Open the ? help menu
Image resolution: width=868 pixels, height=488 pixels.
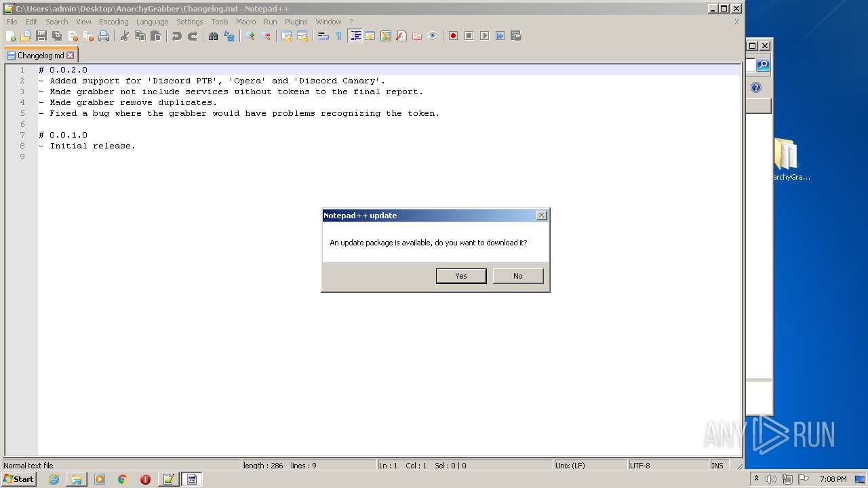(x=351, y=22)
